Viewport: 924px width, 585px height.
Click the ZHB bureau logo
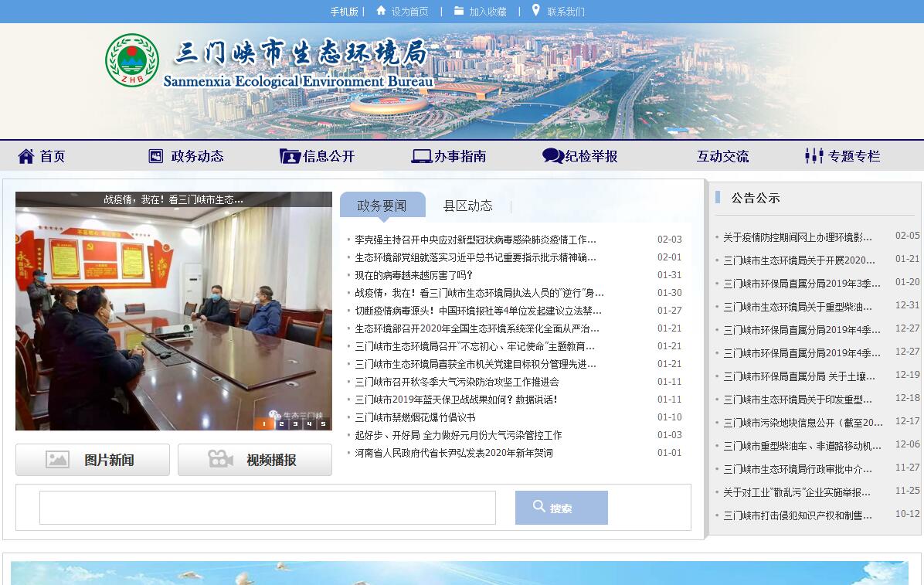click(132, 60)
